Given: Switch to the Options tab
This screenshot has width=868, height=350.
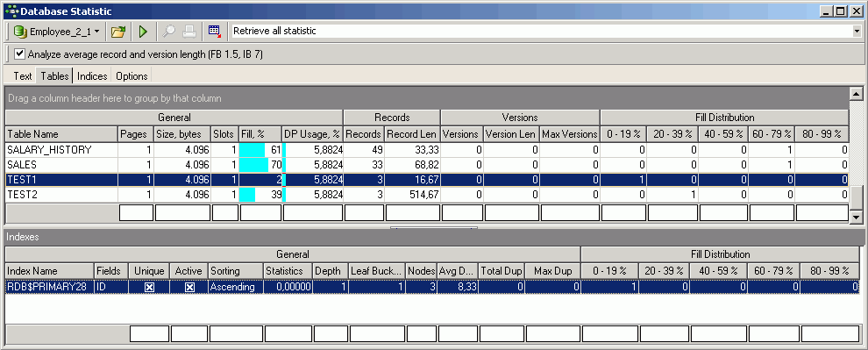Looking at the screenshot, I should click(x=132, y=75).
